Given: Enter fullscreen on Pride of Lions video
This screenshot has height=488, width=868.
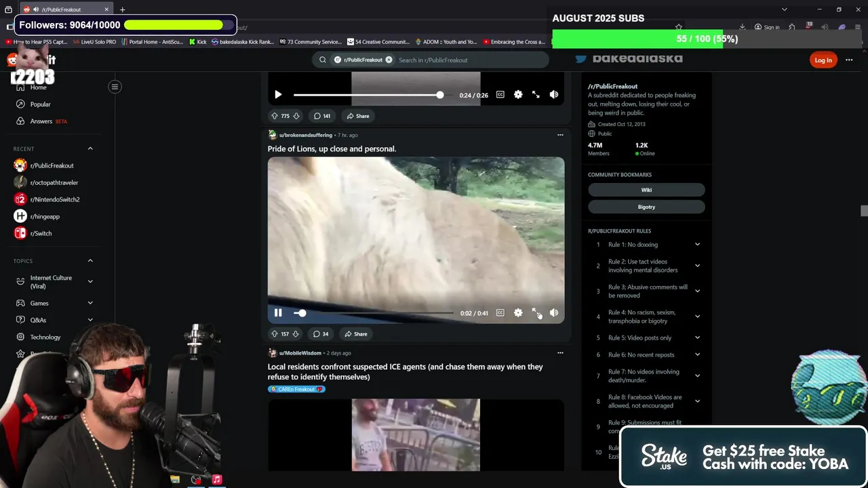Looking at the screenshot, I should (x=536, y=313).
